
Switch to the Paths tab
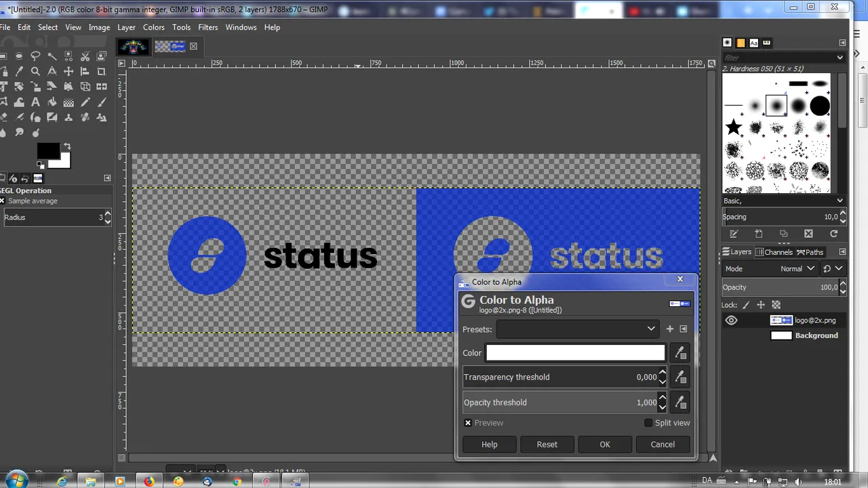(810, 252)
